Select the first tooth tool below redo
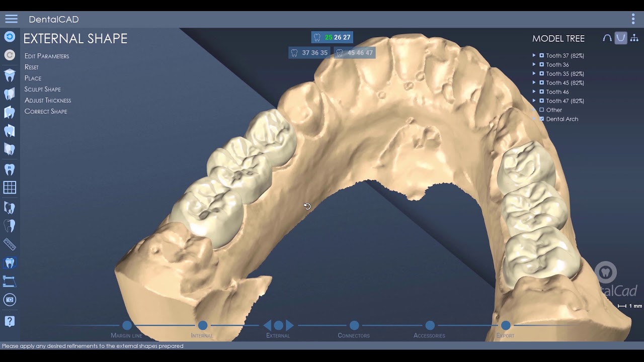Viewport: 644px width, 362px height. tap(10, 75)
